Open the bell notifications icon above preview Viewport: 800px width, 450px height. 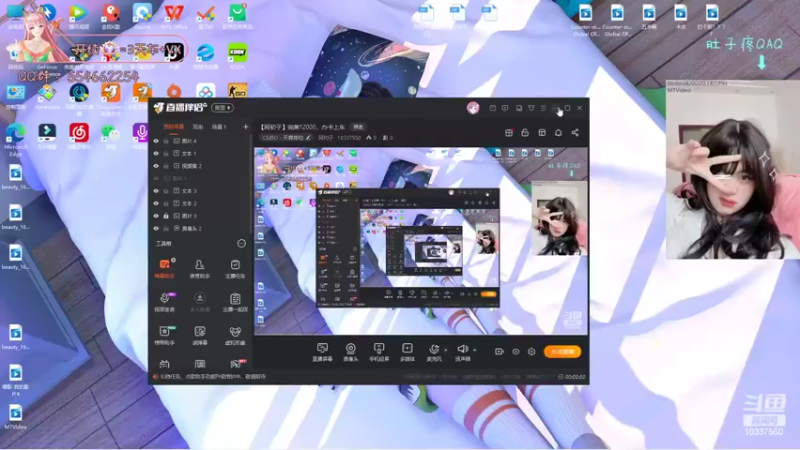tap(558, 133)
